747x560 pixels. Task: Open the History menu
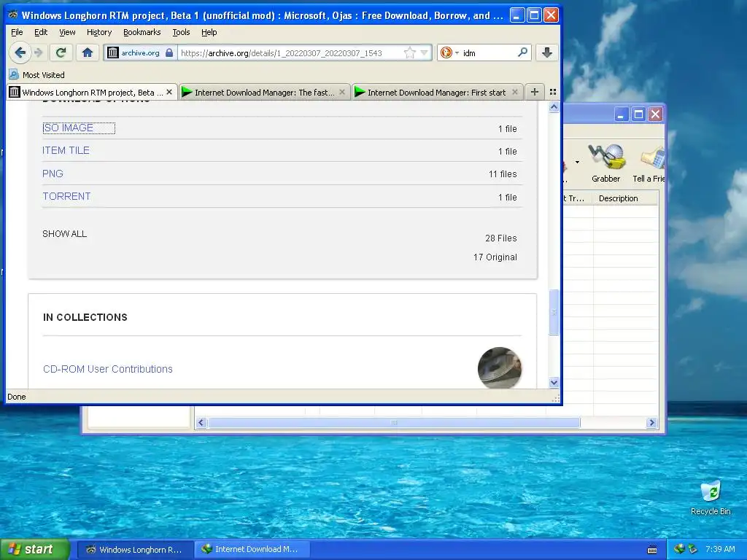pos(99,32)
